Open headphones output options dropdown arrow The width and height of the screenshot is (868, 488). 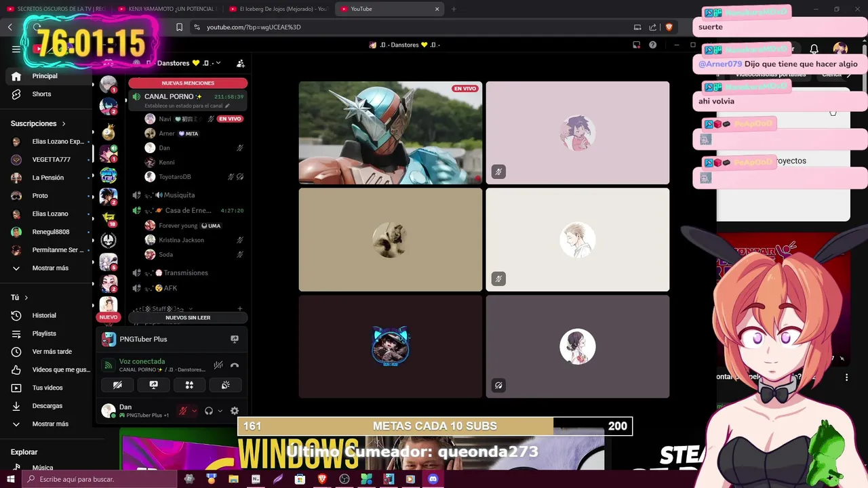(x=220, y=411)
